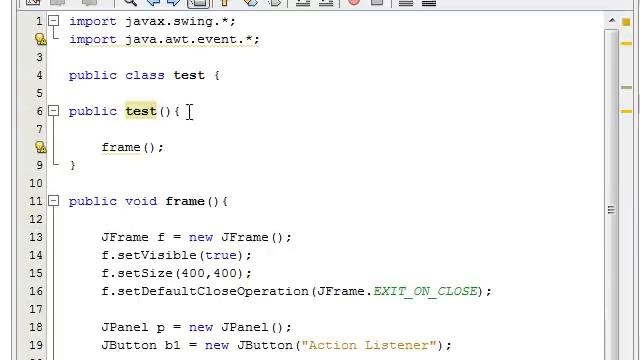Image resolution: width=640 pixels, height=360 pixels.
Task: Click line number 10 in the gutter
Action: tap(36, 183)
